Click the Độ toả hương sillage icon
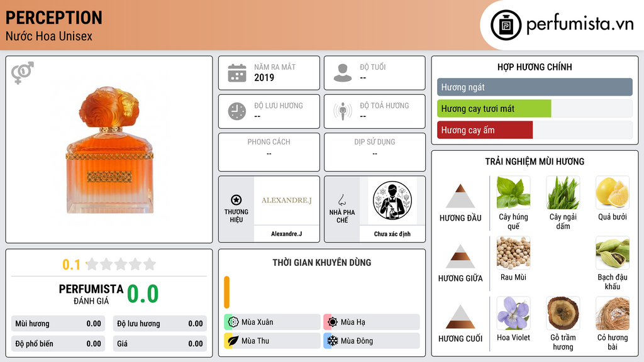 tap(343, 111)
